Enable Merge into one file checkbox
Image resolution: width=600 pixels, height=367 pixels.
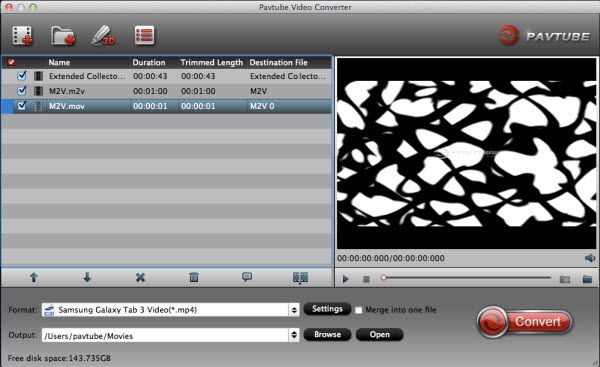pos(359,310)
